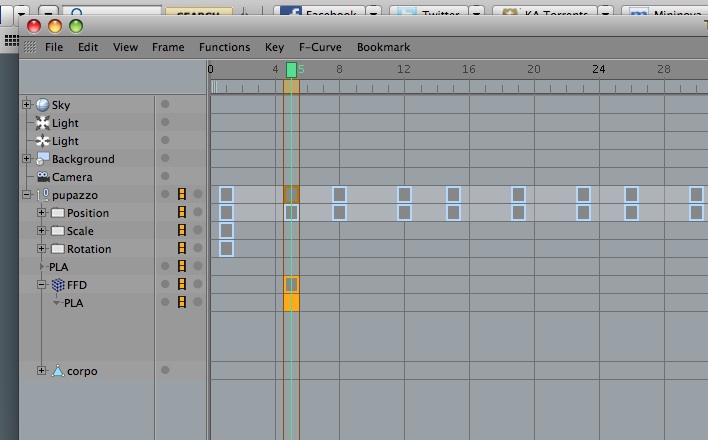Expand the Sky tree item
Screen dimensions: 708x440
click(26, 105)
